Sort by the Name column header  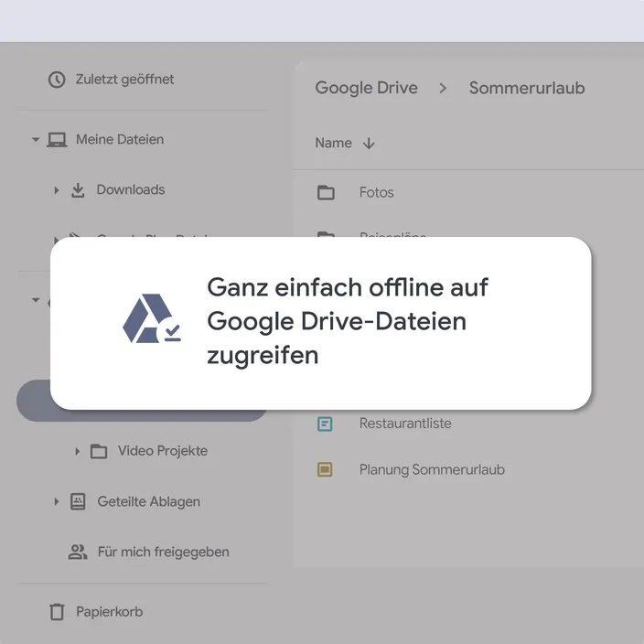click(334, 143)
